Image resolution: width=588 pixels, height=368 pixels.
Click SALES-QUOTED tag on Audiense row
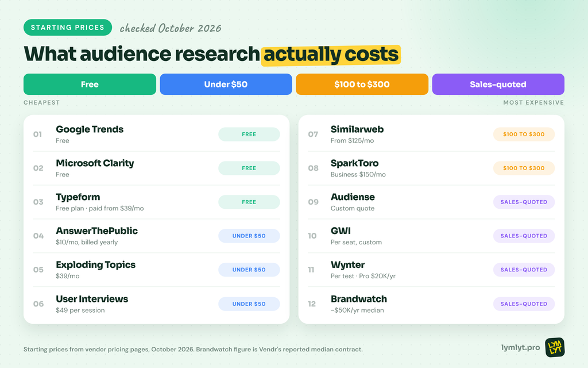coord(524,202)
